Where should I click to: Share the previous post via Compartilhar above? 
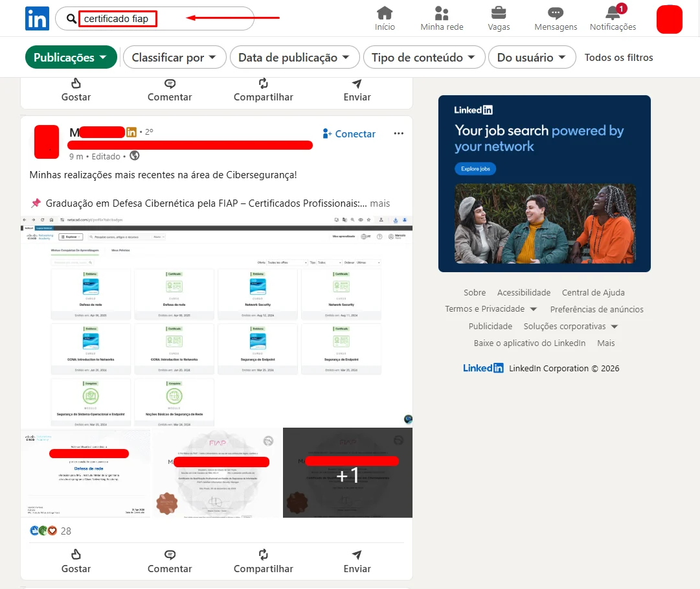coord(264,90)
